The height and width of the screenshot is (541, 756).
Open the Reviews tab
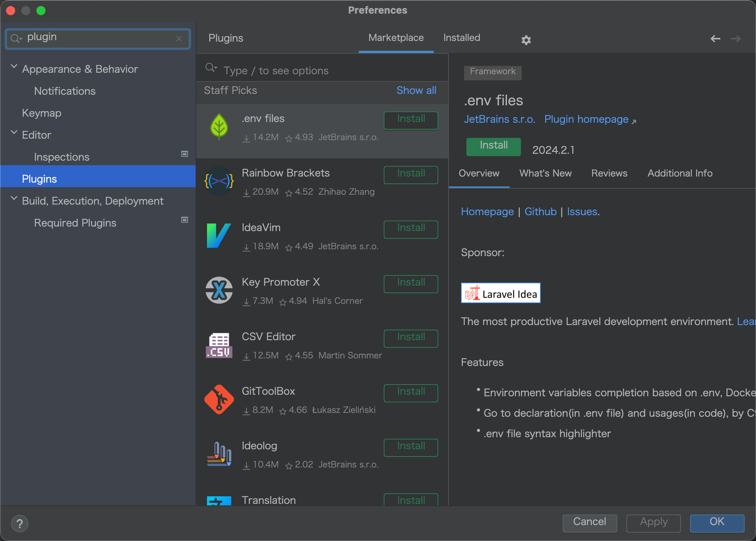(x=609, y=174)
